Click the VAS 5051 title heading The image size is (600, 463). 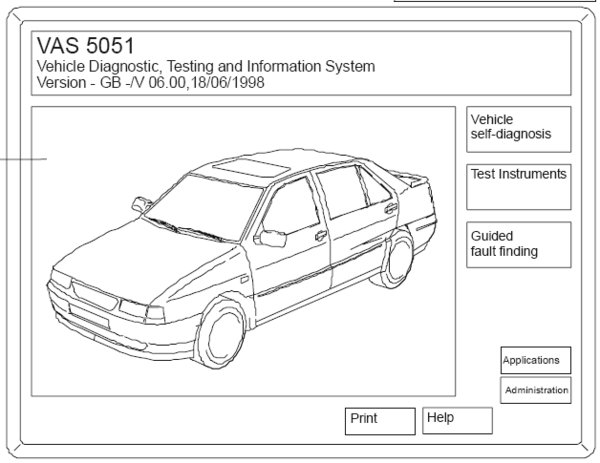pos(85,46)
